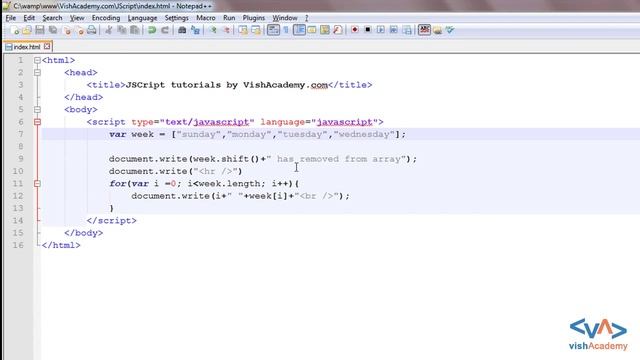Open the Run menu
The height and width of the screenshot is (360, 640).
pos(229,18)
